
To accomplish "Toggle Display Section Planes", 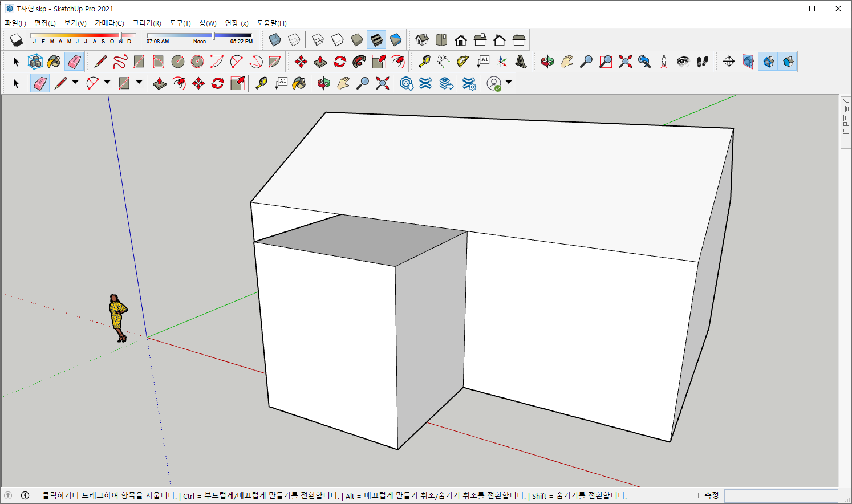I will pos(748,62).
